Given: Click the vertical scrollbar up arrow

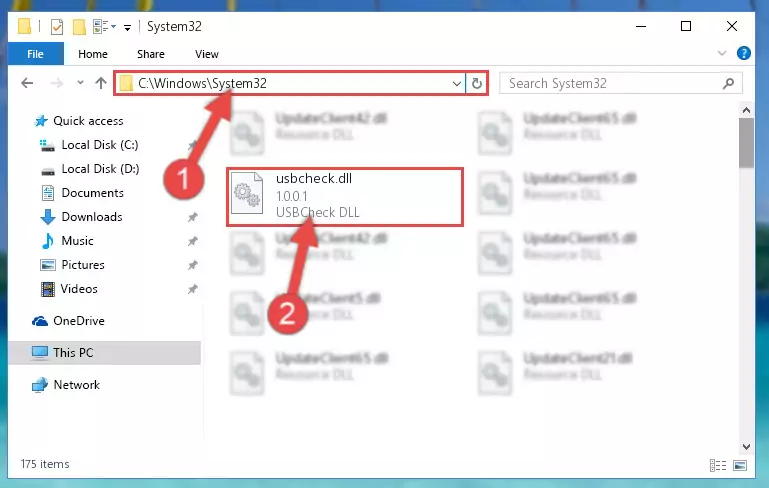Looking at the screenshot, I should pyautogui.click(x=746, y=110).
